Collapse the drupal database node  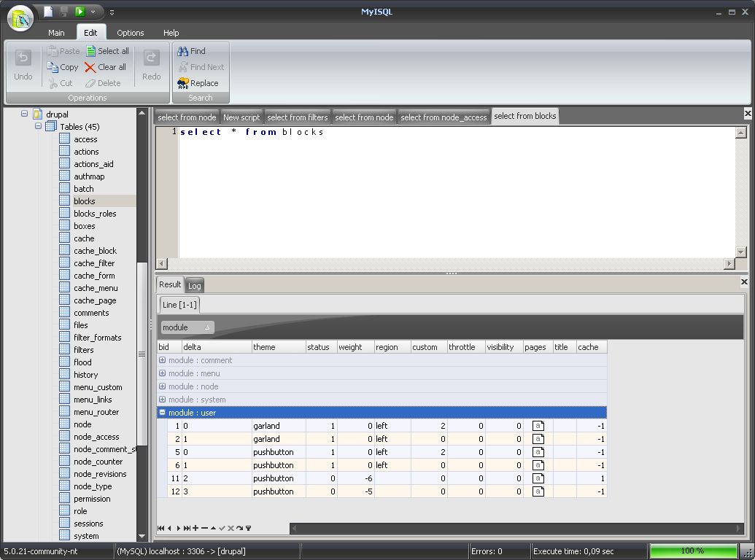(25, 114)
